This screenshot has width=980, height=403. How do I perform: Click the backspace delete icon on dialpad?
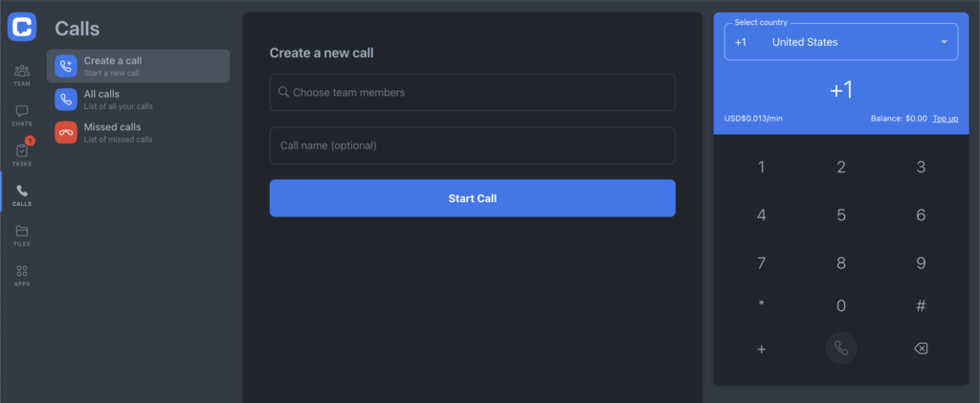(921, 348)
